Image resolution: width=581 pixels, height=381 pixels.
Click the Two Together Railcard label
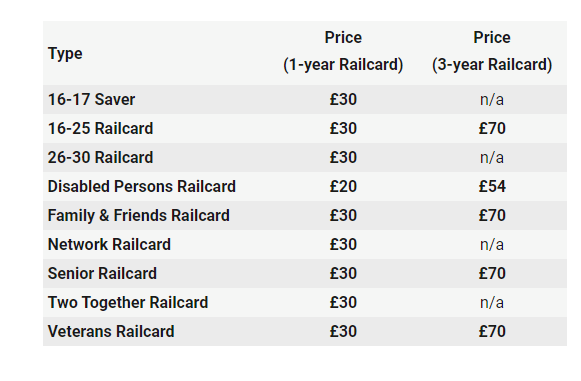pos(128,302)
